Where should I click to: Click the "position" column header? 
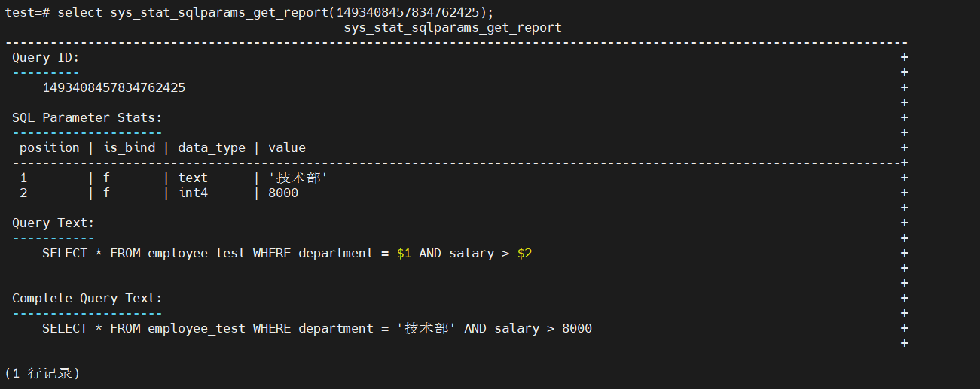coord(50,147)
